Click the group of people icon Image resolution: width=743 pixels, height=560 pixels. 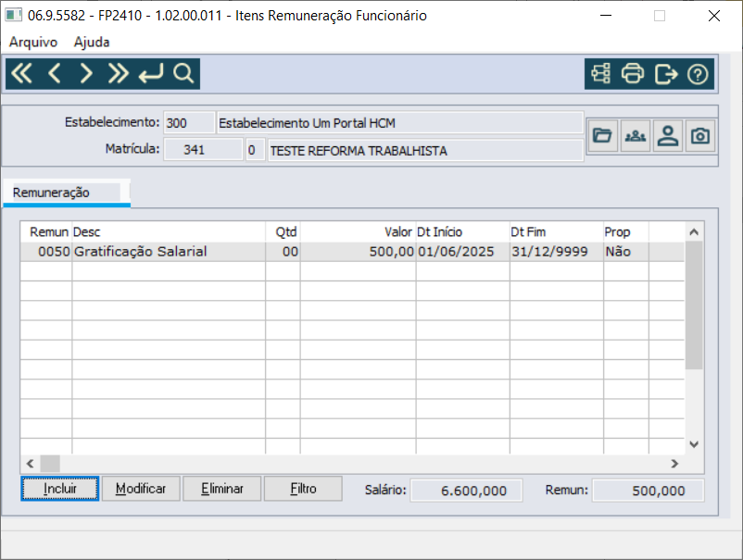635,136
